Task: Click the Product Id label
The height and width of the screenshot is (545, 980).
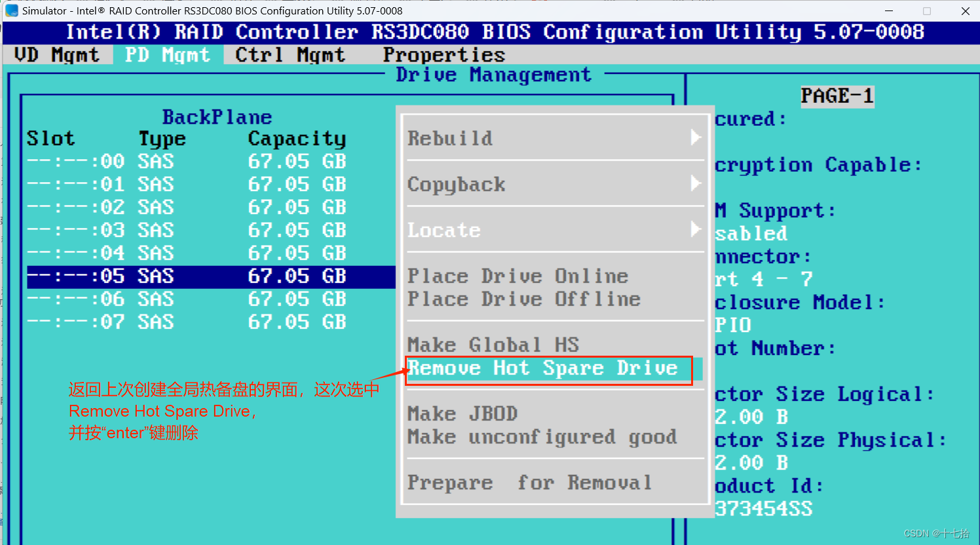Action: (769, 486)
